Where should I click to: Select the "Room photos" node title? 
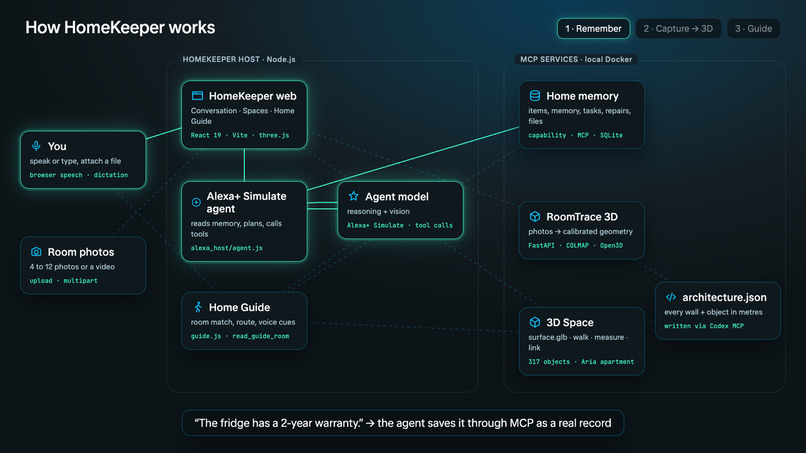[81, 252]
